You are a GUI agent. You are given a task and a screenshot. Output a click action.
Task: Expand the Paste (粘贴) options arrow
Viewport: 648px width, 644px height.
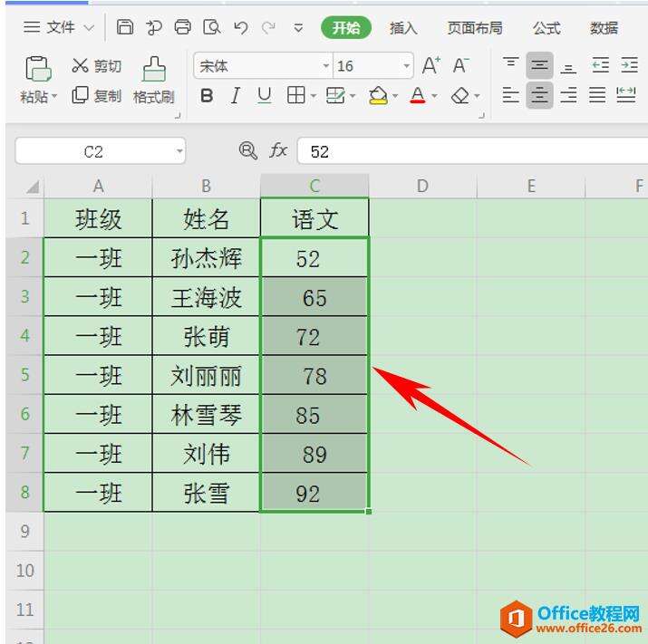point(54,96)
